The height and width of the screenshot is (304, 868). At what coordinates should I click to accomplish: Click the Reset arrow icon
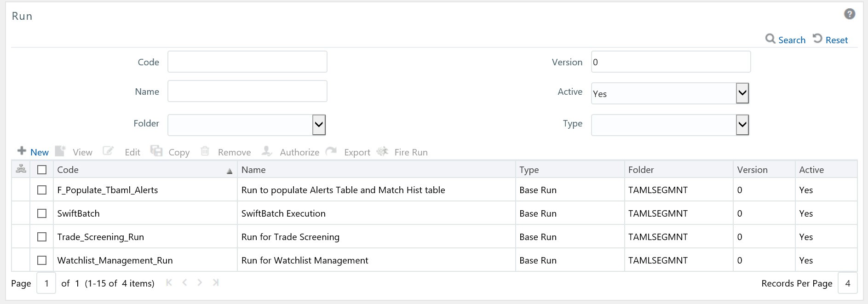[817, 39]
